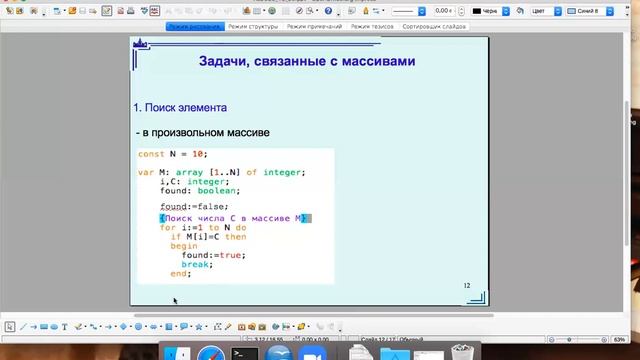This screenshot has width=640, height=360.
Task: Click the zoom magnifier icon in toolbar
Action: click(x=310, y=11)
